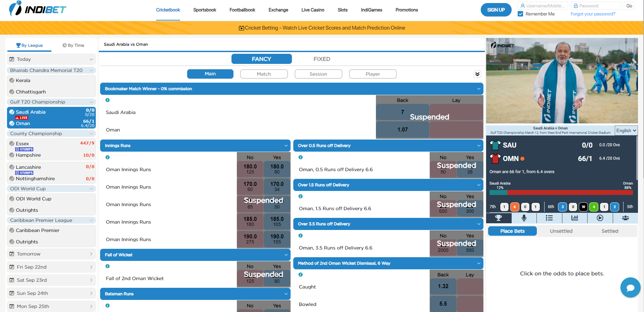Image resolution: width=644 pixels, height=312 pixels.
Task: Click the Place Bets button
Action: 512,231
